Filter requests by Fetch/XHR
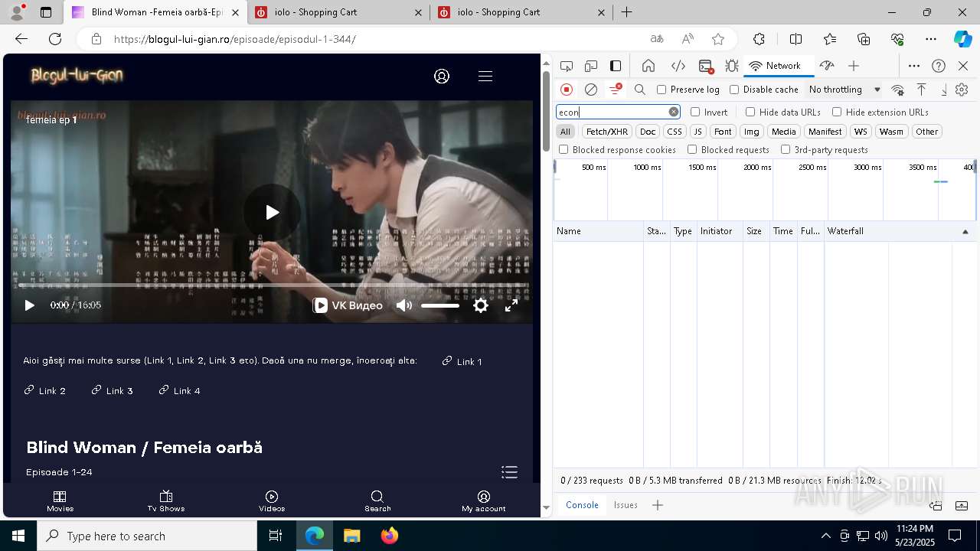This screenshot has width=980, height=551. pyautogui.click(x=607, y=132)
